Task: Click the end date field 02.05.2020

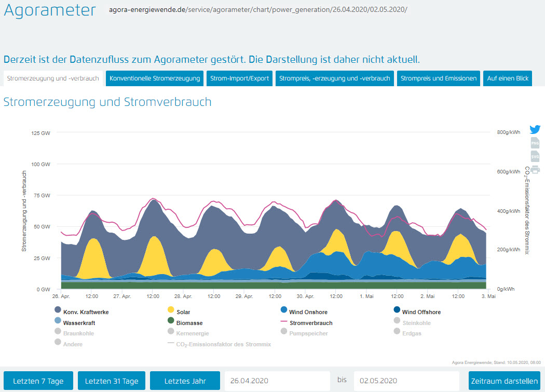Action: coord(406,381)
